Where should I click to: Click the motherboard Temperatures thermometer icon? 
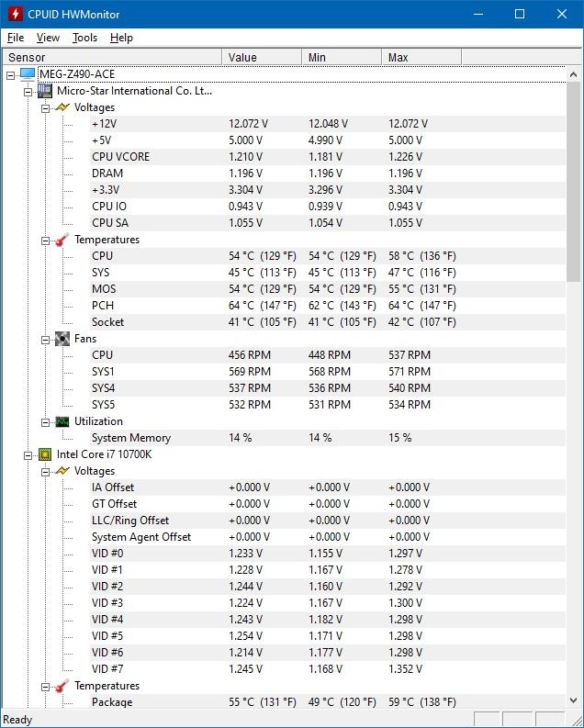coord(62,240)
